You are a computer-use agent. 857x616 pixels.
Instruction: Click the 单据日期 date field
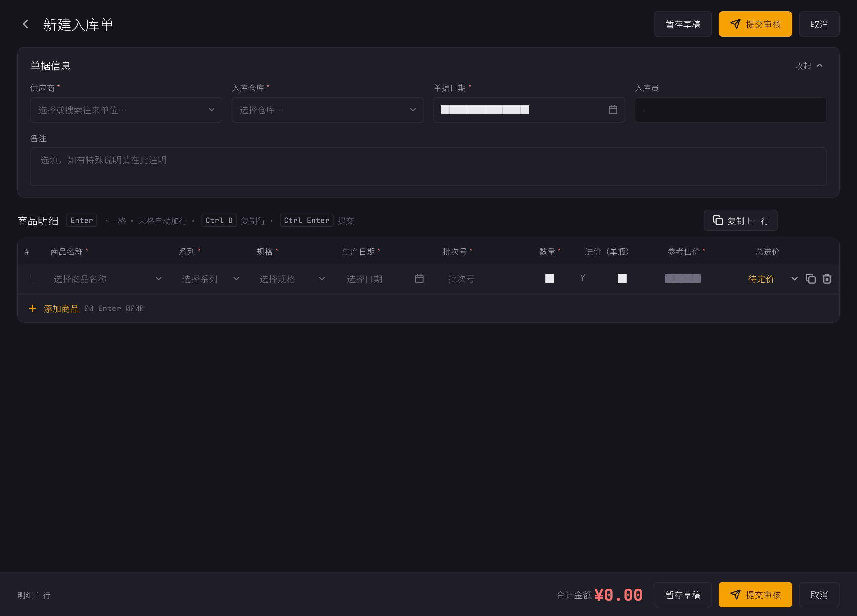pyautogui.click(x=529, y=110)
